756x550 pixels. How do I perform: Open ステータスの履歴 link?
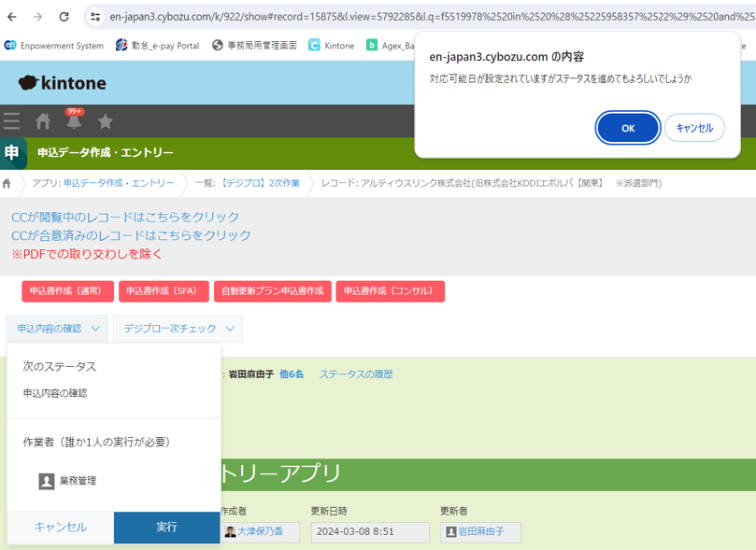point(355,374)
